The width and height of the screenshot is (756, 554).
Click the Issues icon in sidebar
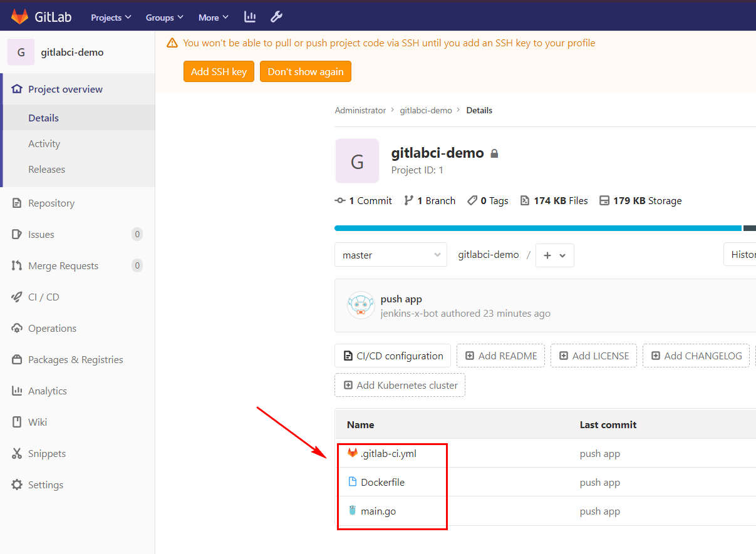[17, 234]
